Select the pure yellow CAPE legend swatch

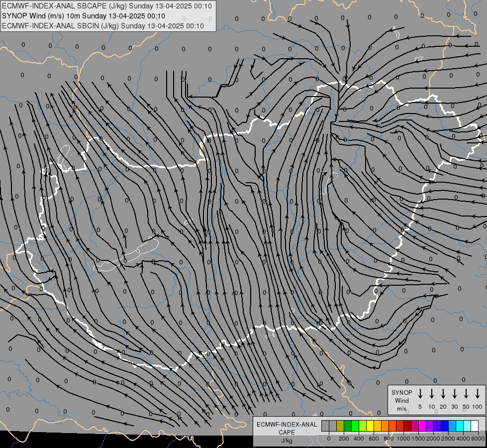pos(370,426)
